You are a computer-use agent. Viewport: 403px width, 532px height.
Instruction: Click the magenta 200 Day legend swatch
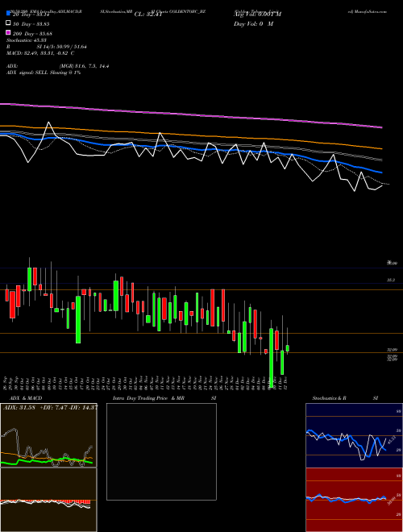click(x=8, y=33)
